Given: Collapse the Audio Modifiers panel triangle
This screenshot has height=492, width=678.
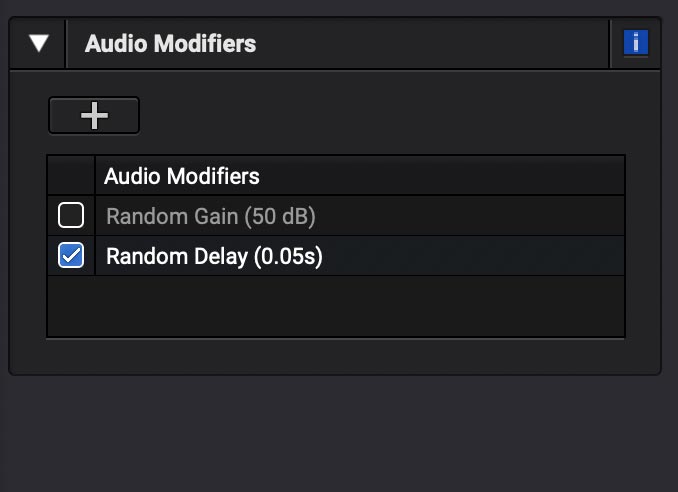Looking at the screenshot, I should pos(39,44).
